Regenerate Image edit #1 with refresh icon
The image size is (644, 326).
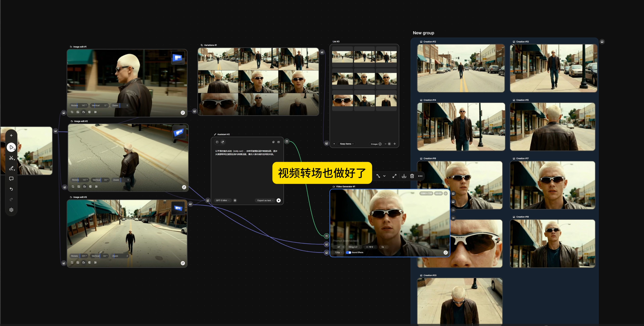click(183, 113)
